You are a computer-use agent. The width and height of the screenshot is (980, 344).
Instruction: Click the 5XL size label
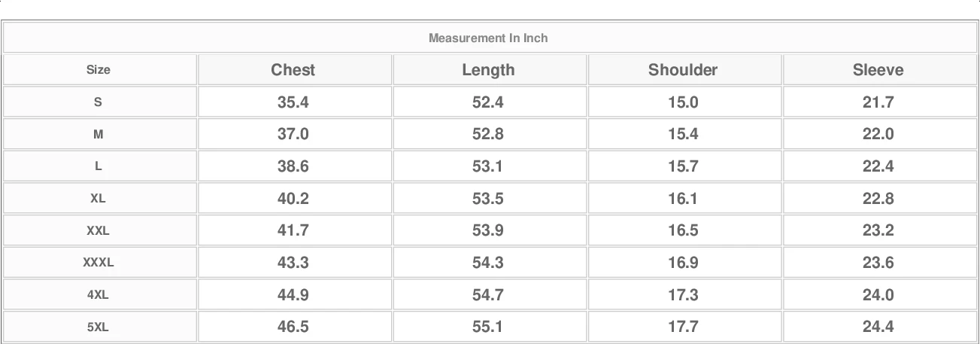coord(98,327)
